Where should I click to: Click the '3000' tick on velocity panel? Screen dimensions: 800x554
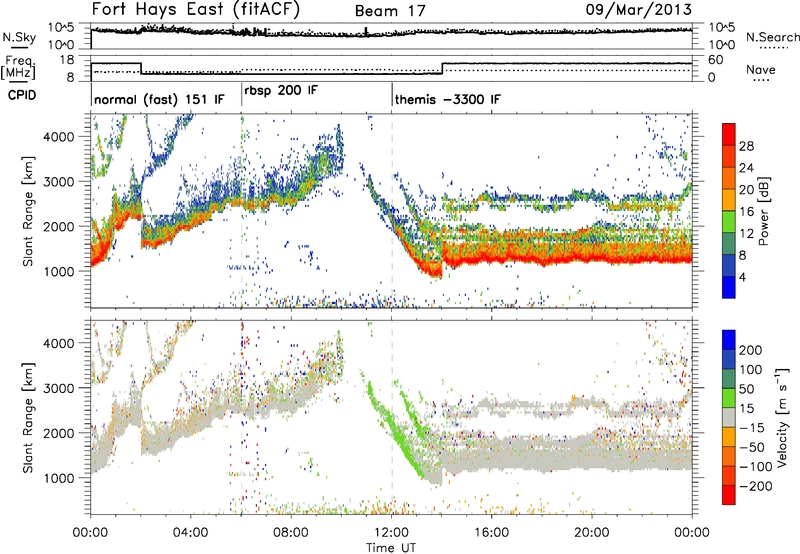58,388
